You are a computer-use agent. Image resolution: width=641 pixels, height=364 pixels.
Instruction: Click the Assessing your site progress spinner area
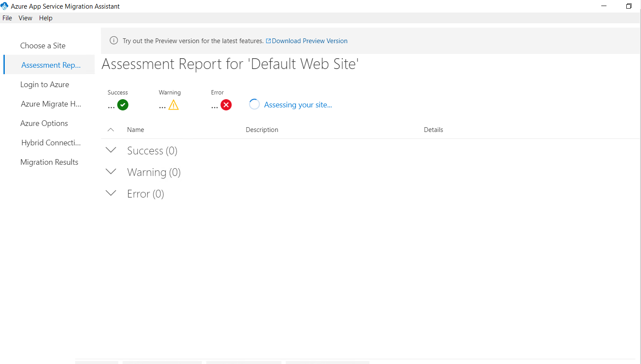(x=298, y=104)
